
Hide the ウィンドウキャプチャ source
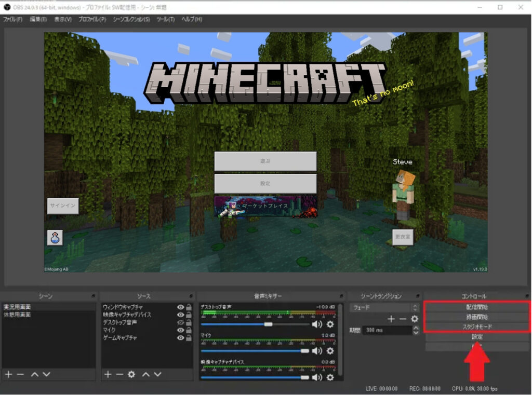pyautogui.click(x=180, y=307)
